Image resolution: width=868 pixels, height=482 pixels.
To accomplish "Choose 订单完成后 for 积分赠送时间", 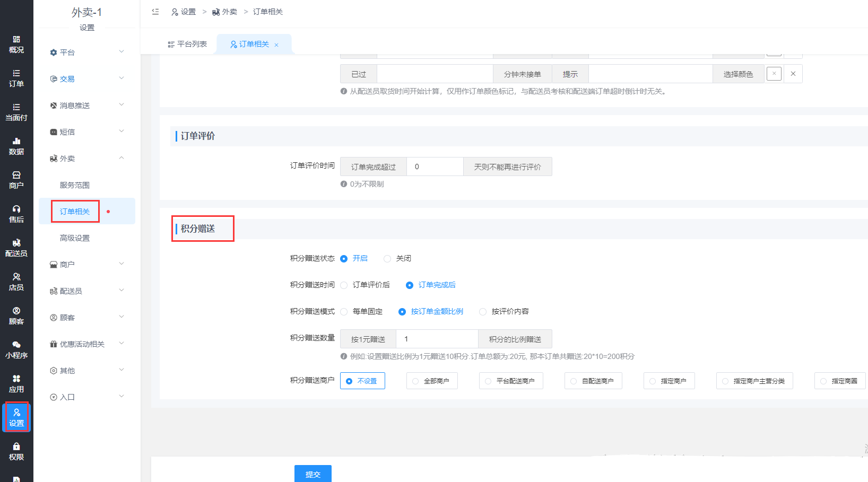I will point(431,285).
